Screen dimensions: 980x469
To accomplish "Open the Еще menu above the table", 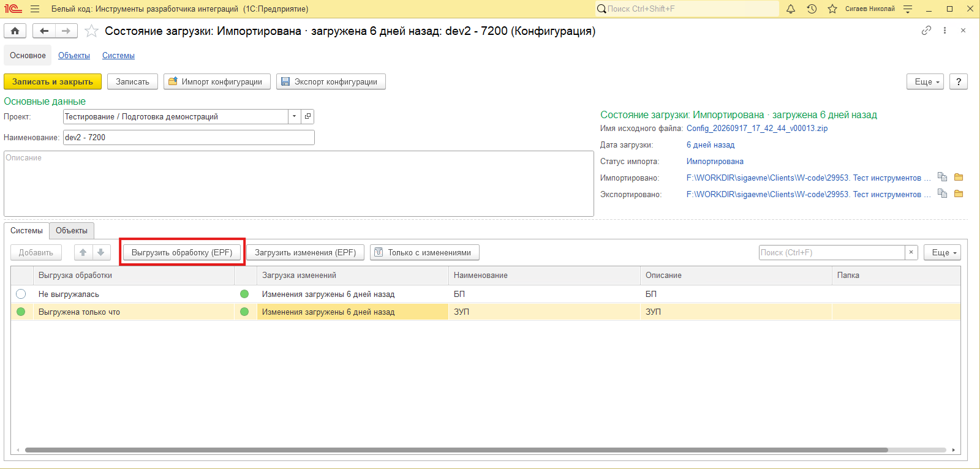I will pos(943,252).
